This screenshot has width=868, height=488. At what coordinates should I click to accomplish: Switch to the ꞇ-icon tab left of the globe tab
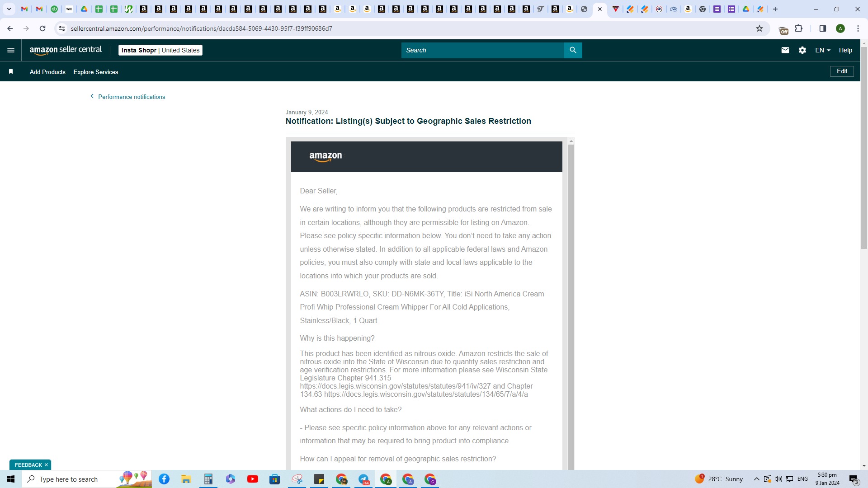coord(540,9)
